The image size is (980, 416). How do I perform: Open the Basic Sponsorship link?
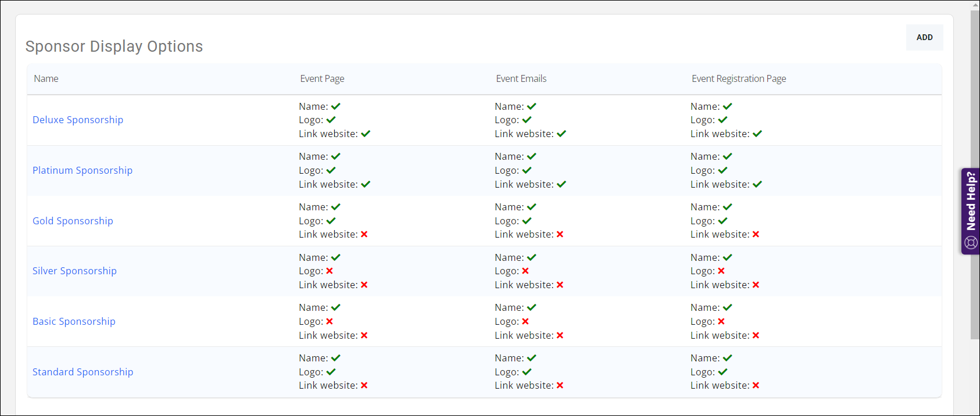tap(74, 321)
